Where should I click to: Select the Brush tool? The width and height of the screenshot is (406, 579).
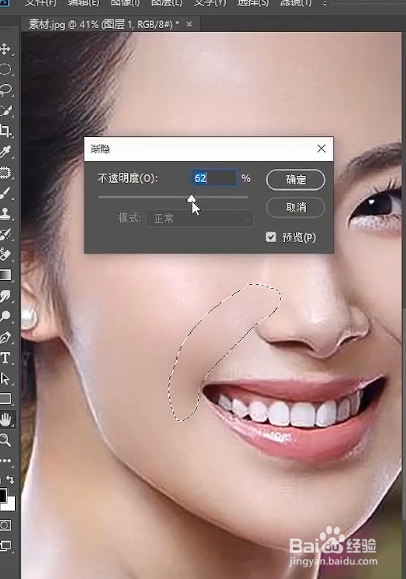(5, 193)
